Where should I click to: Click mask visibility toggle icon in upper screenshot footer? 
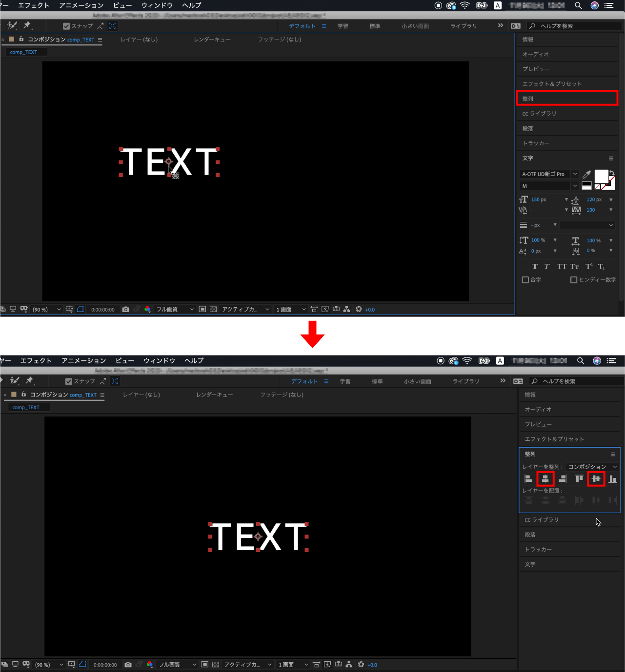(x=81, y=309)
